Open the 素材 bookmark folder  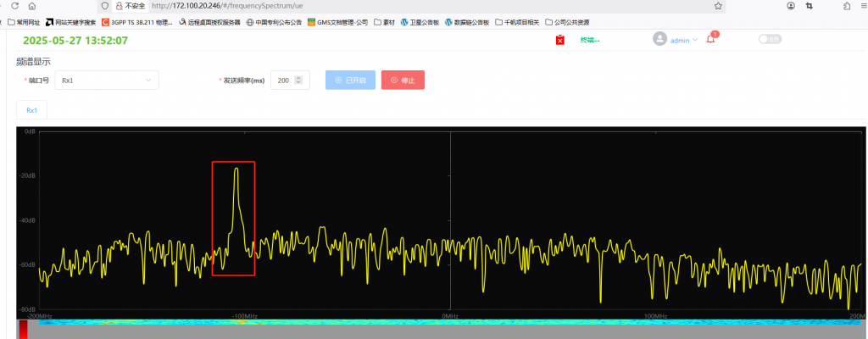pos(384,23)
